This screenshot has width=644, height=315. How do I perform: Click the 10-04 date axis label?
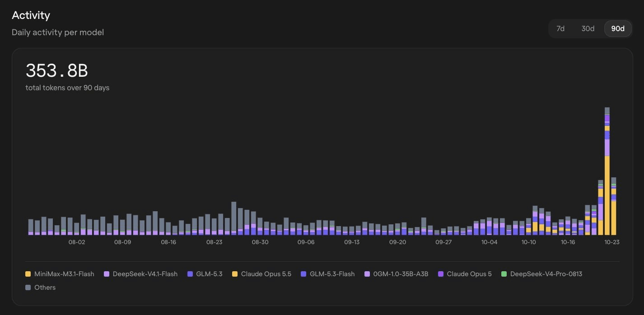[x=489, y=242]
